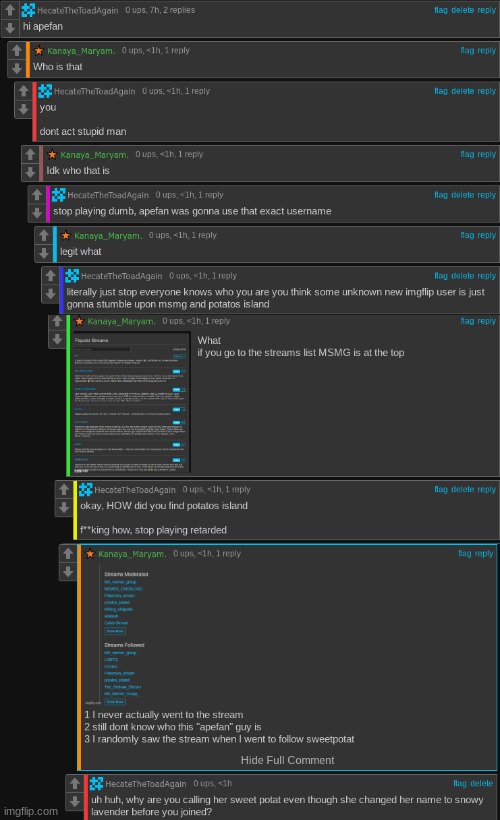
Task: Open the Streams Moderated screenshot image
Action: [124, 637]
